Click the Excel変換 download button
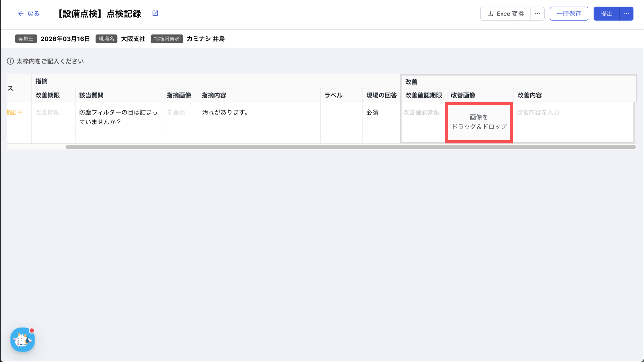The image size is (644, 362). point(505,14)
